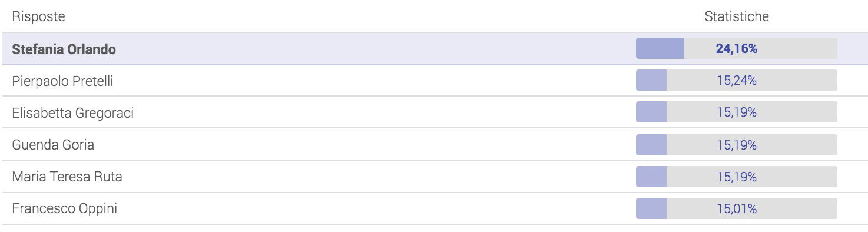The image size is (868, 232).
Task: Select the Maria Teresa Ruta entry
Action: pos(67,177)
